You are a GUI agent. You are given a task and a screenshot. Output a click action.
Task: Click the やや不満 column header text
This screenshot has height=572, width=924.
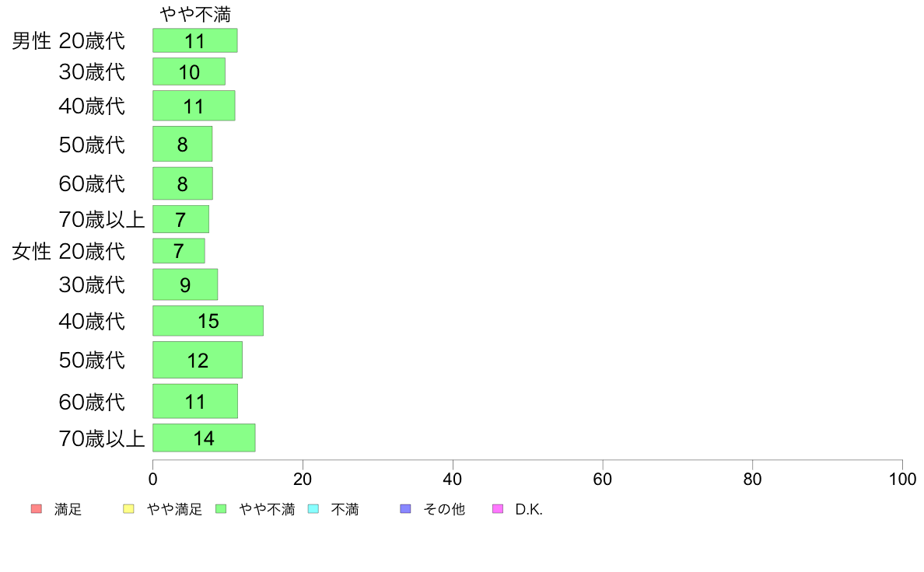195,15
